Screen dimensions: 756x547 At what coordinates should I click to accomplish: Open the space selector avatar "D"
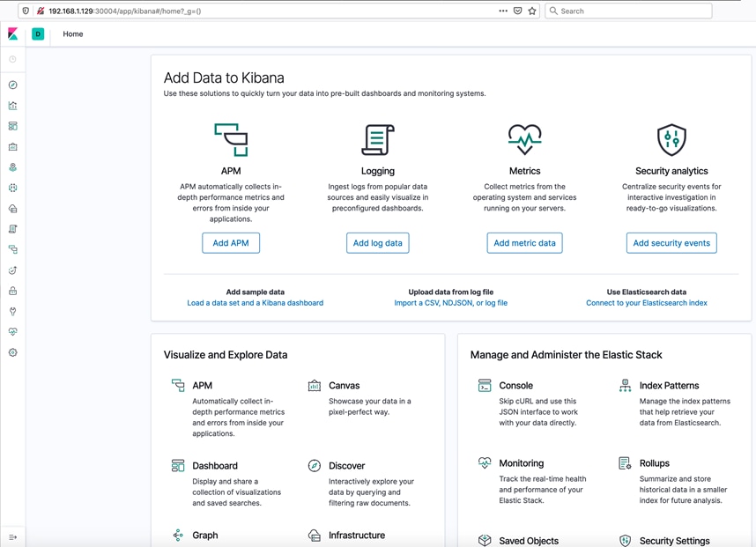click(x=38, y=33)
